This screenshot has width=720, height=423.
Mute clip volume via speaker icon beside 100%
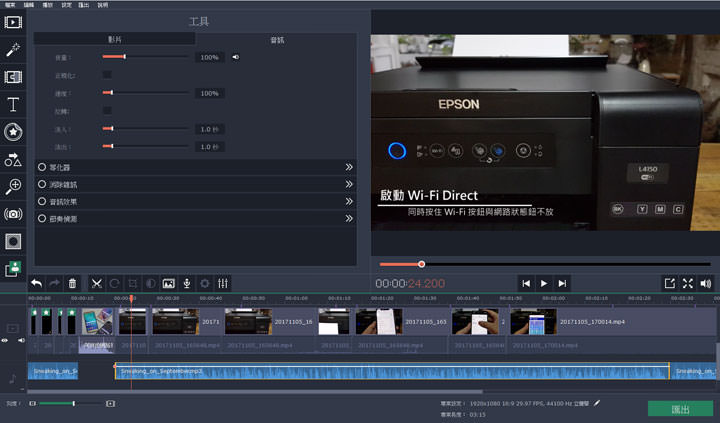click(x=236, y=57)
